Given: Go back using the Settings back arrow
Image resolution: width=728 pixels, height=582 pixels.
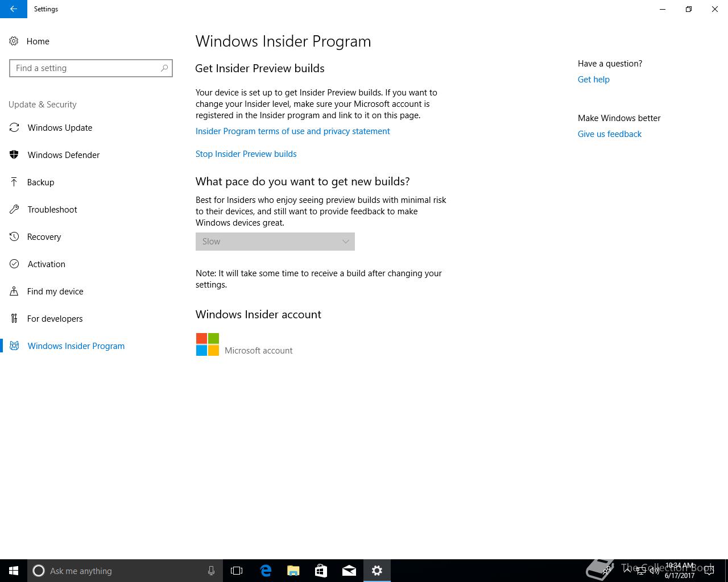Looking at the screenshot, I should [x=13, y=9].
